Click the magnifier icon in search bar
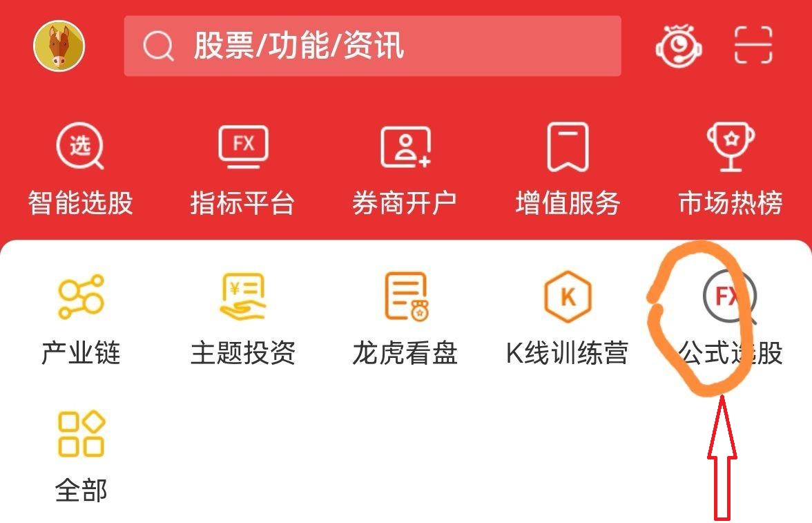The image size is (812, 523). pos(158,46)
